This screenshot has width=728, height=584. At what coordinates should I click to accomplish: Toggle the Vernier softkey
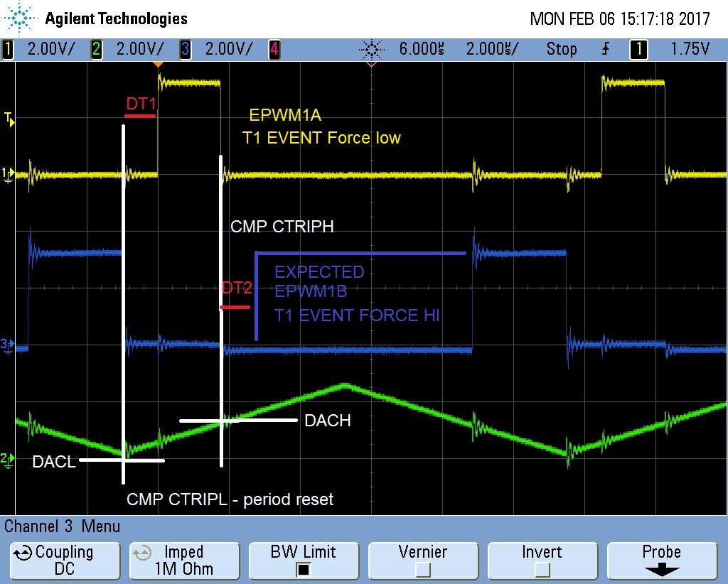[423, 561]
